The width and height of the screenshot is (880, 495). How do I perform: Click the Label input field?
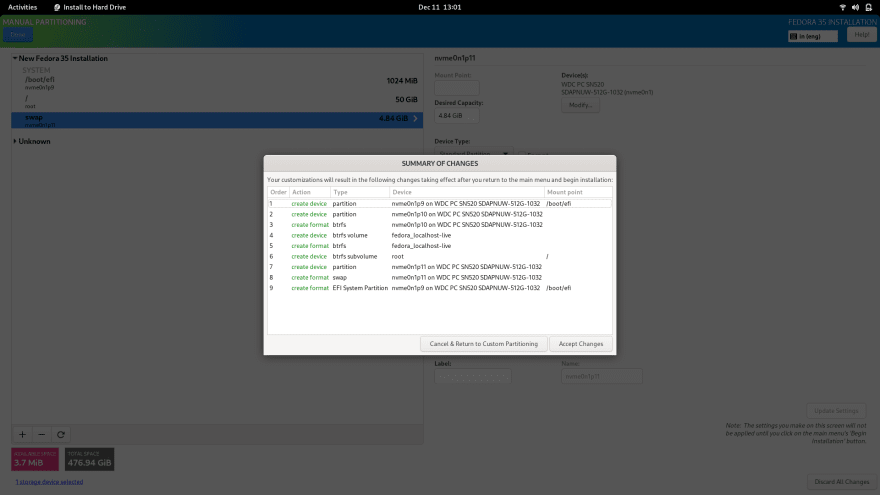[x=473, y=376]
